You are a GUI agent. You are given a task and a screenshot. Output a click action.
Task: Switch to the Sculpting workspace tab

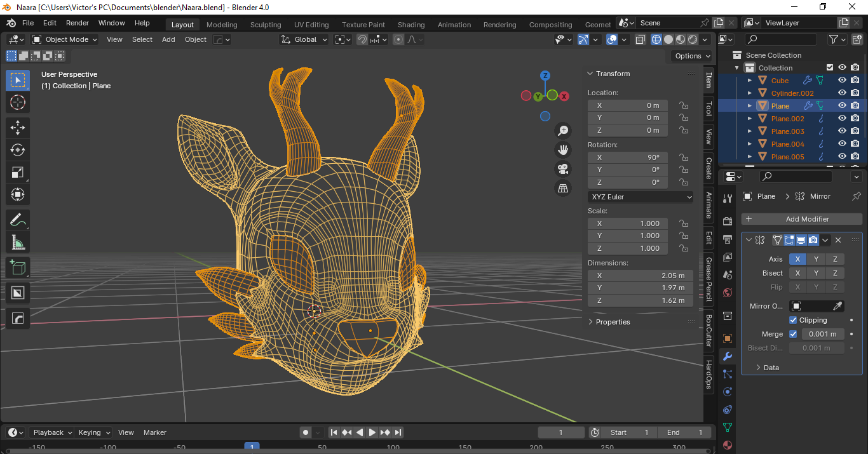click(x=266, y=25)
